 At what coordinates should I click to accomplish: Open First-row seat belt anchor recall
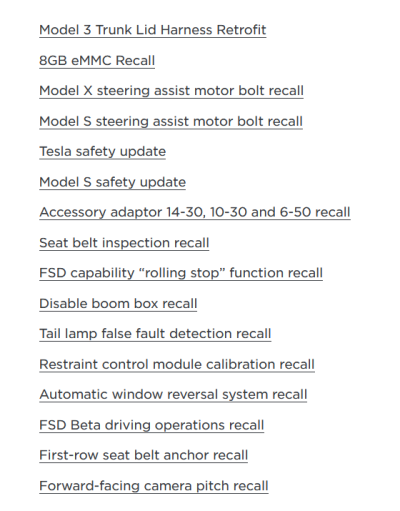[x=144, y=455]
